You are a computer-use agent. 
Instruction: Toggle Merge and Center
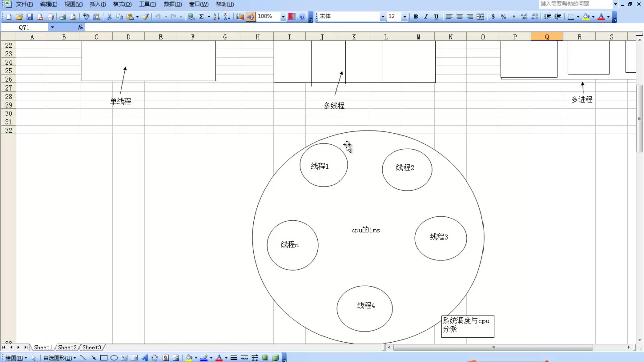pyautogui.click(x=480, y=17)
